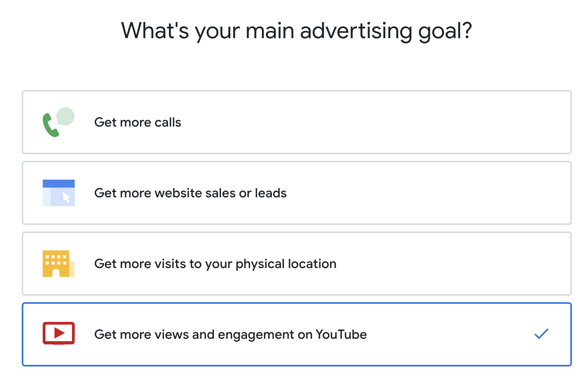This screenshot has height=389, width=588.
Task: Click the 'Get more calls' label text
Action: click(x=138, y=122)
